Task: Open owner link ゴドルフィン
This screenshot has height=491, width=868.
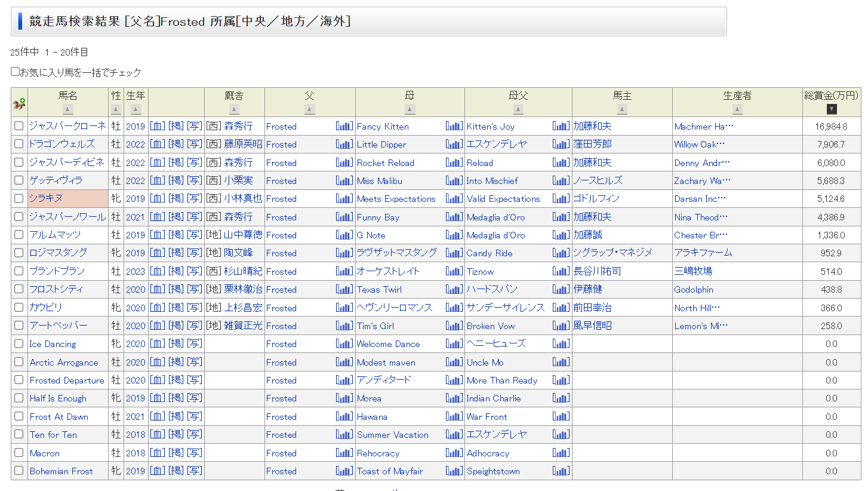Action: (596, 198)
